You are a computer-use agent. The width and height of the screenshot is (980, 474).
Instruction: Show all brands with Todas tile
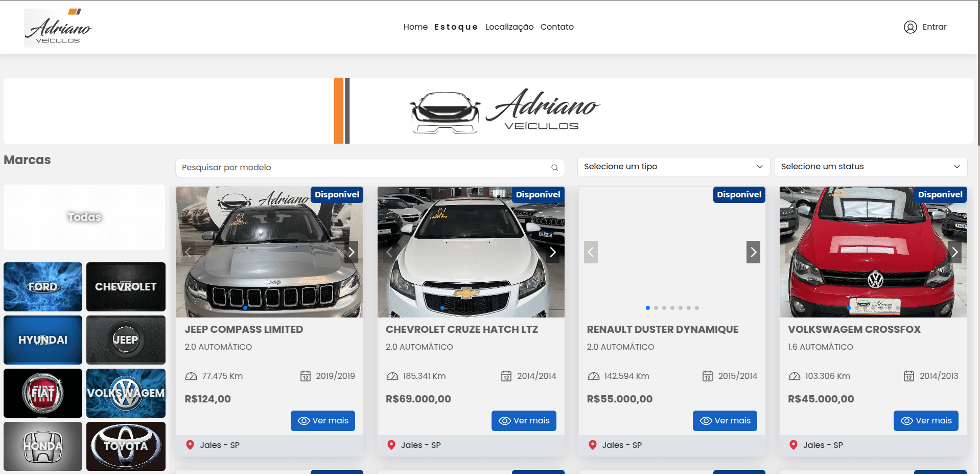(84, 217)
